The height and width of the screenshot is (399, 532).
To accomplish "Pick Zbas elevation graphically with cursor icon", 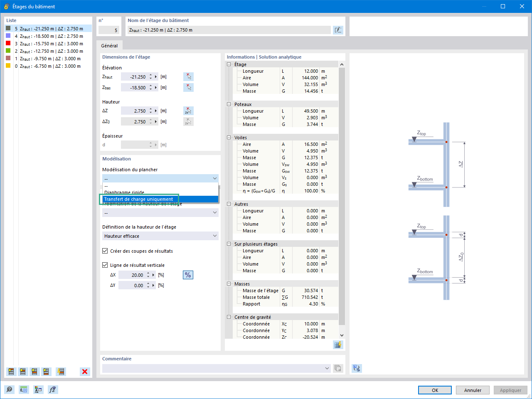I will (x=188, y=88).
